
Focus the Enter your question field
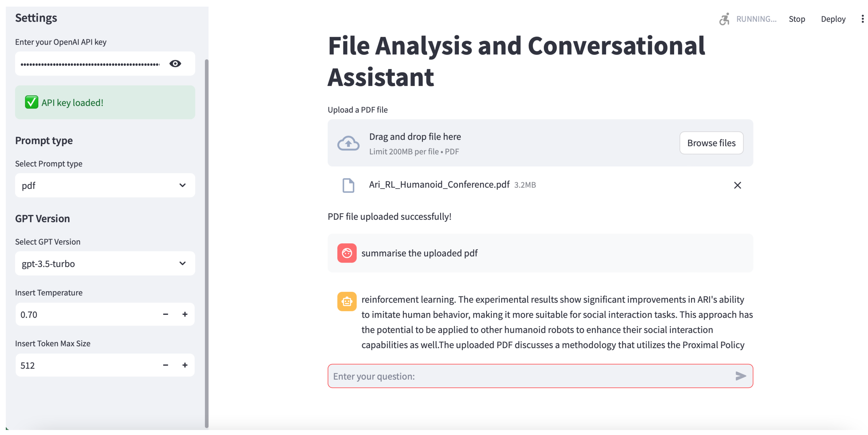click(529, 376)
